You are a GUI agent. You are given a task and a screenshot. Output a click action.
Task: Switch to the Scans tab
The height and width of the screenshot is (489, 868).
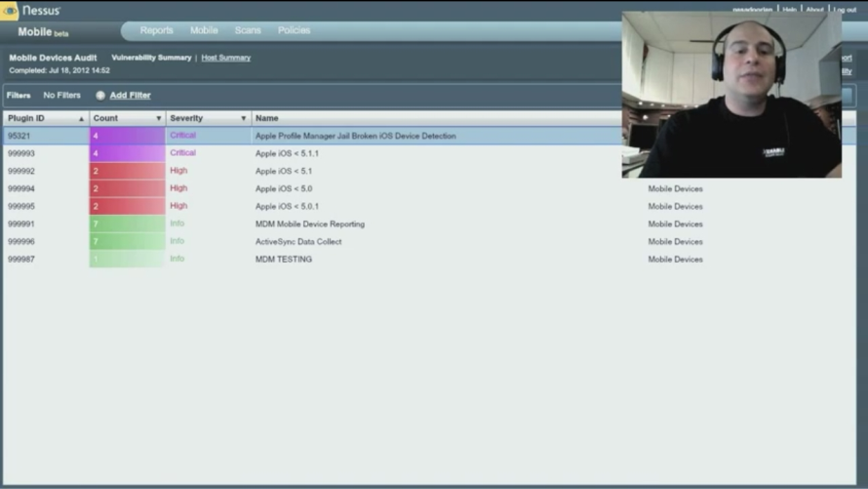pos(248,30)
